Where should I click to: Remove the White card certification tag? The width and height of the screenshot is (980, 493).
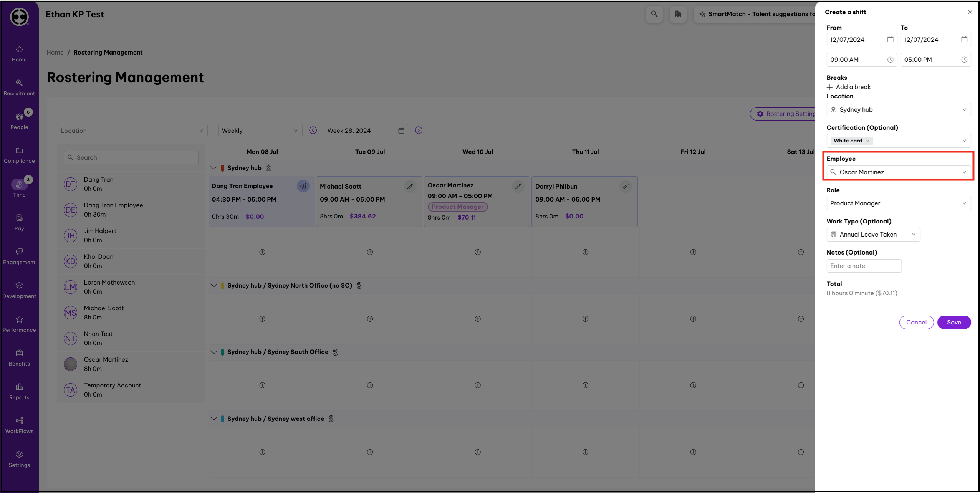click(x=867, y=141)
